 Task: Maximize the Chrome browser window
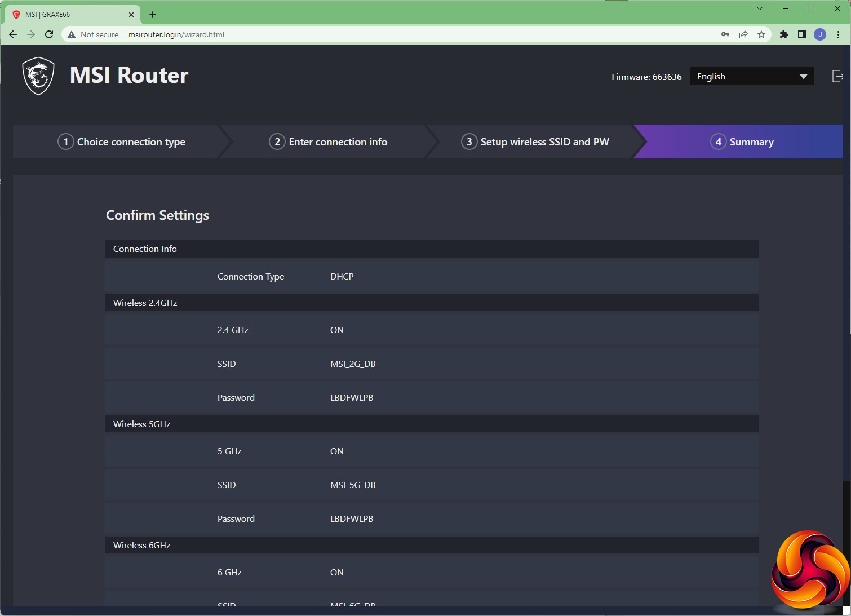click(x=812, y=8)
